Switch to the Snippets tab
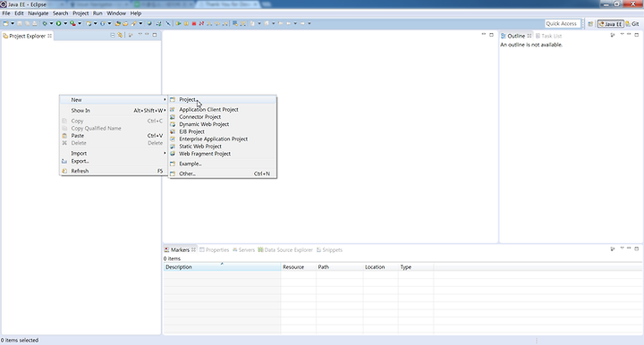Screen dimensions: 644x345 [x=329, y=250]
